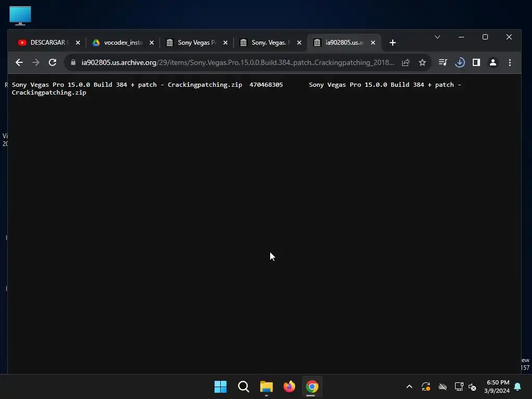Viewport: 532px width, 399px height.
Task: Toggle the Chrome side panel
Action: click(x=476, y=62)
